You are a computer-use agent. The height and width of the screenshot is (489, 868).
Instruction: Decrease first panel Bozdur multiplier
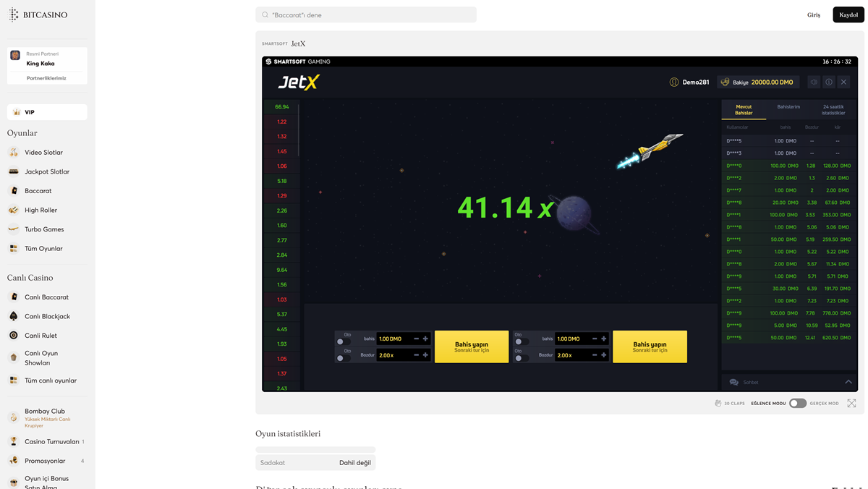pos(416,355)
